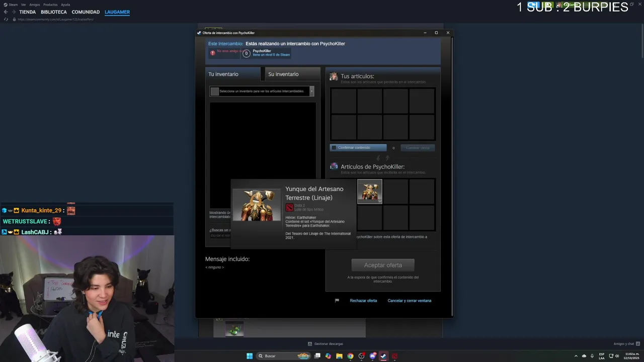This screenshot has width=644, height=362.
Task: Open Google Chrome from the taskbar
Action: [x=351, y=356]
